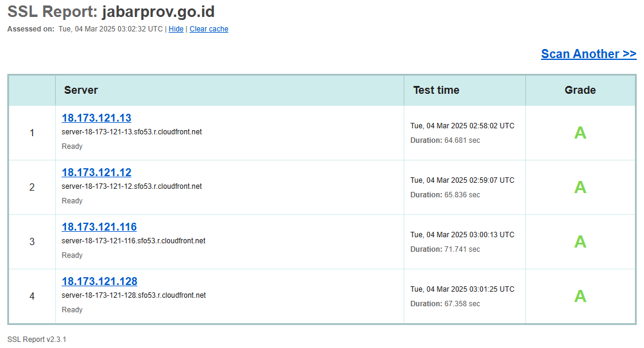Click the Test time column header

coord(436,90)
